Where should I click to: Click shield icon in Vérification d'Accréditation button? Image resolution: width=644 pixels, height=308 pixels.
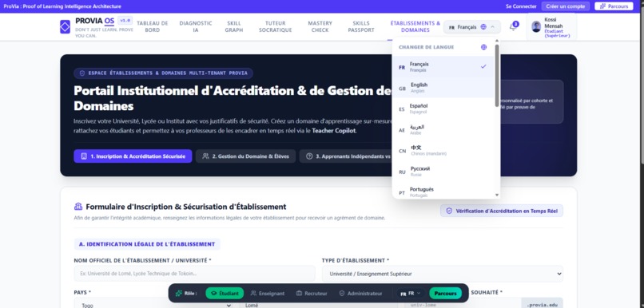pyautogui.click(x=449, y=211)
